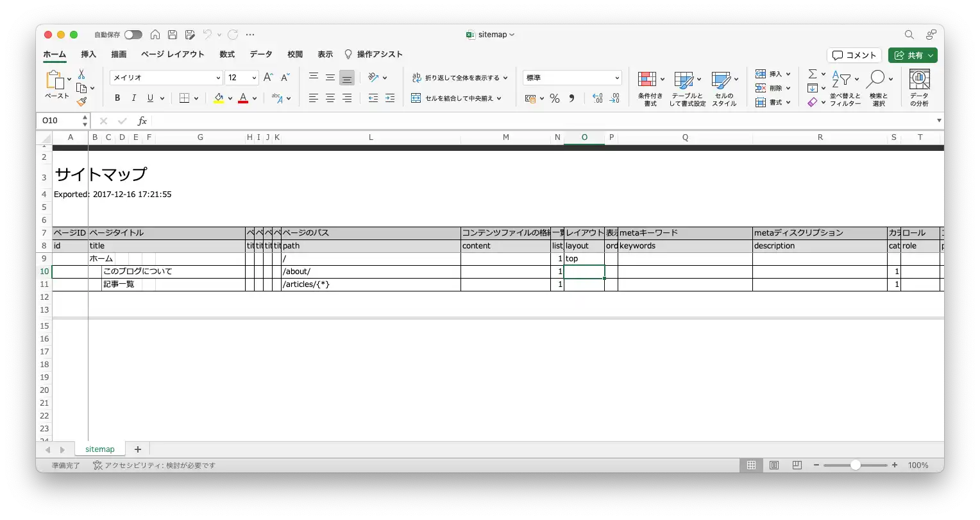Open the コメント button
The width and height of the screenshot is (980, 520).
[x=854, y=55]
